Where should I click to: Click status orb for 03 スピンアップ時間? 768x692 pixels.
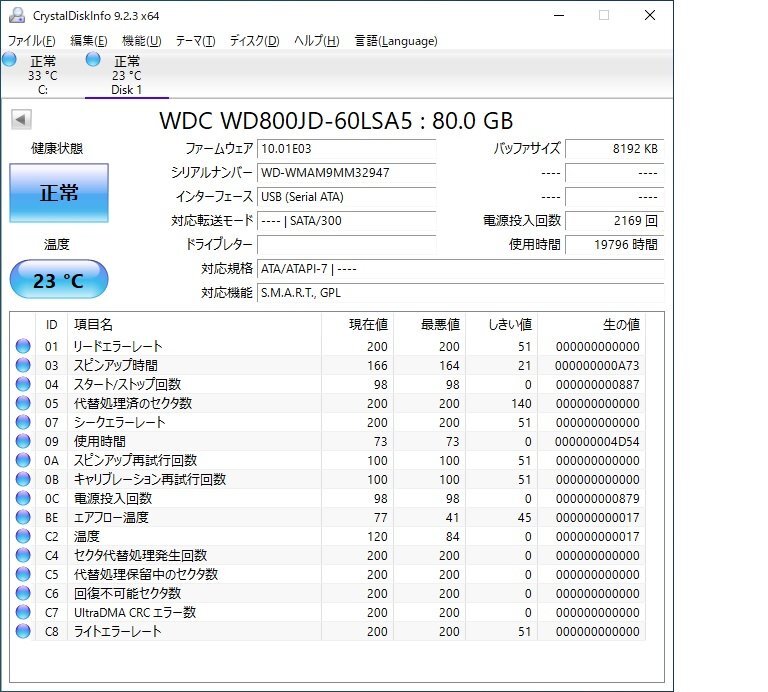(x=23, y=365)
